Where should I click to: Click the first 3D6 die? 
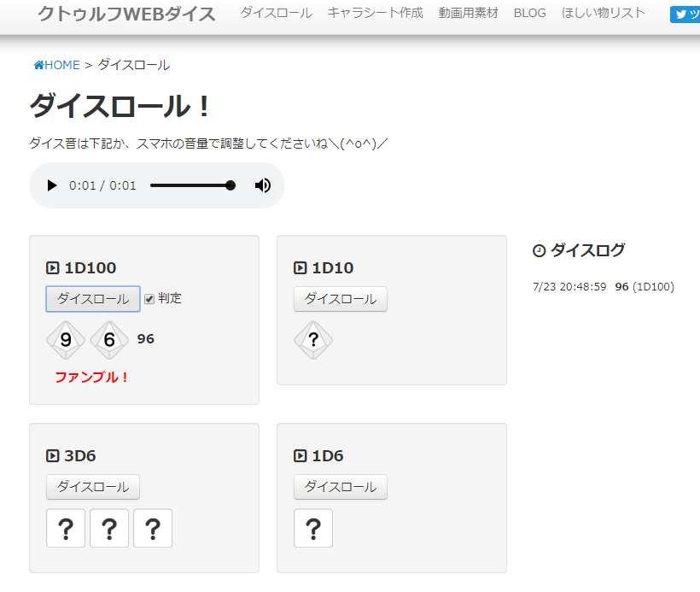pos(66,528)
